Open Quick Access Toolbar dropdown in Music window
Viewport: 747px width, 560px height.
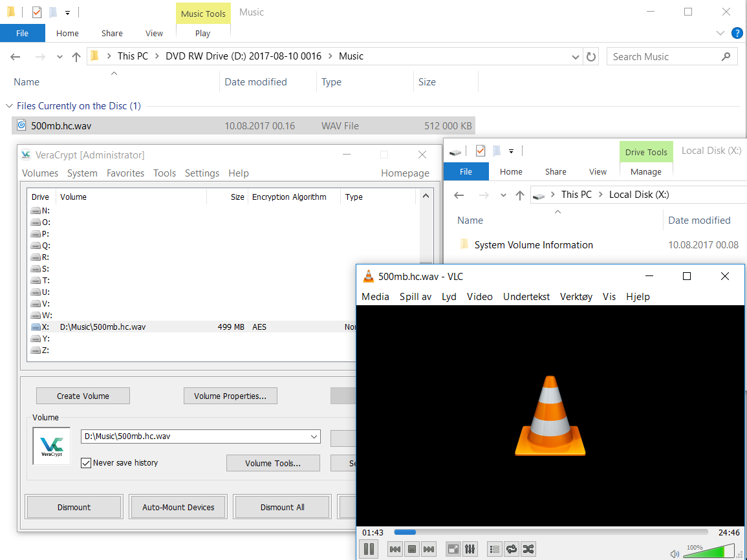pos(68,13)
